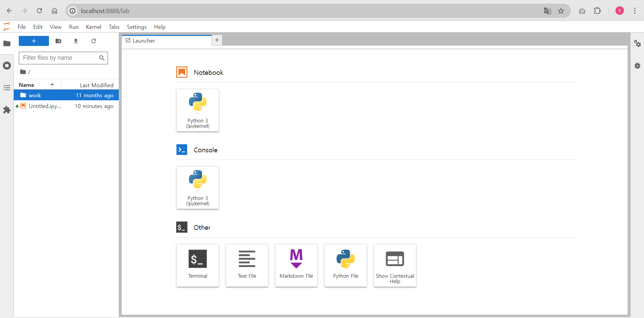Open the Extension Manager panel

[x=7, y=110]
